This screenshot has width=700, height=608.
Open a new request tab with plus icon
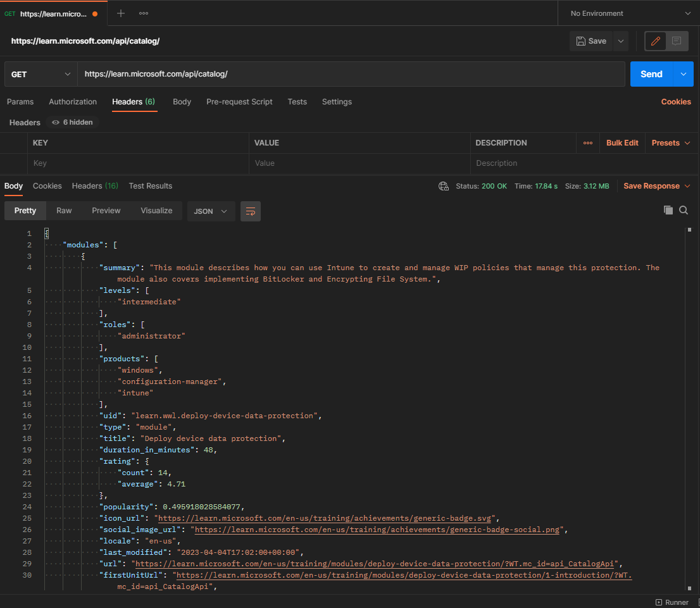(120, 13)
